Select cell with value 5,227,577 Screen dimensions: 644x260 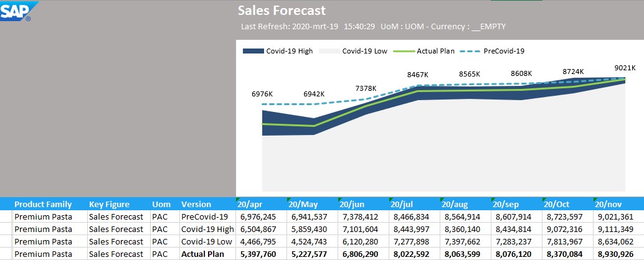point(312,254)
